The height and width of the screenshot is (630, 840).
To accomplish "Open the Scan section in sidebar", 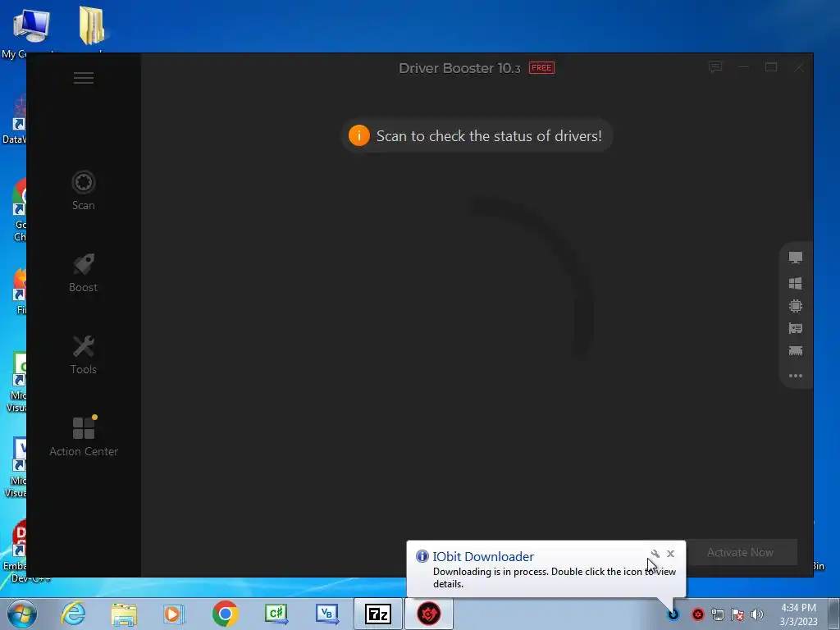I will click(84, 190).
